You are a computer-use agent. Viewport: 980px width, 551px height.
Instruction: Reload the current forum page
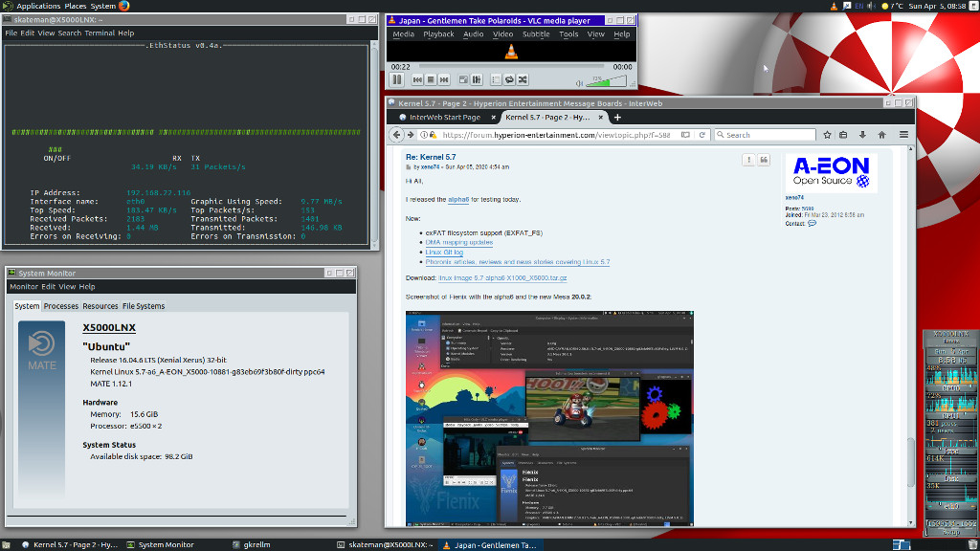(702, 135)
